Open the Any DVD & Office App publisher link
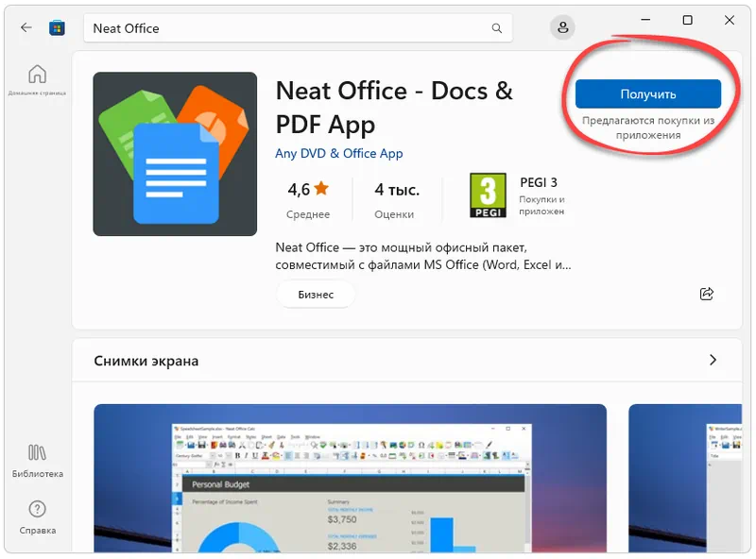 click(339, 153)
